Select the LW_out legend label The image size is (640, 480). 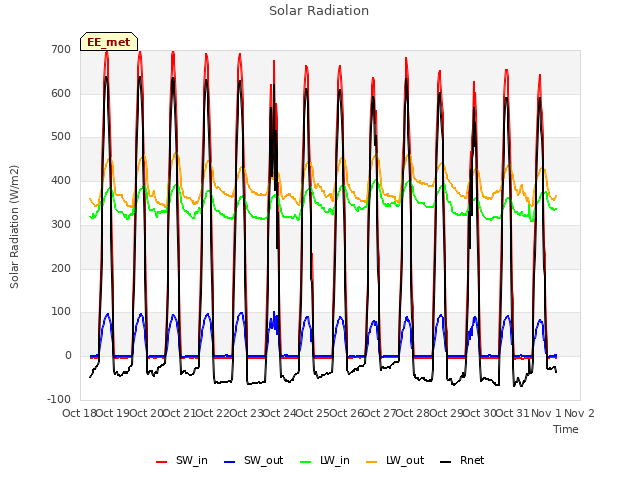tap(405, 460)
